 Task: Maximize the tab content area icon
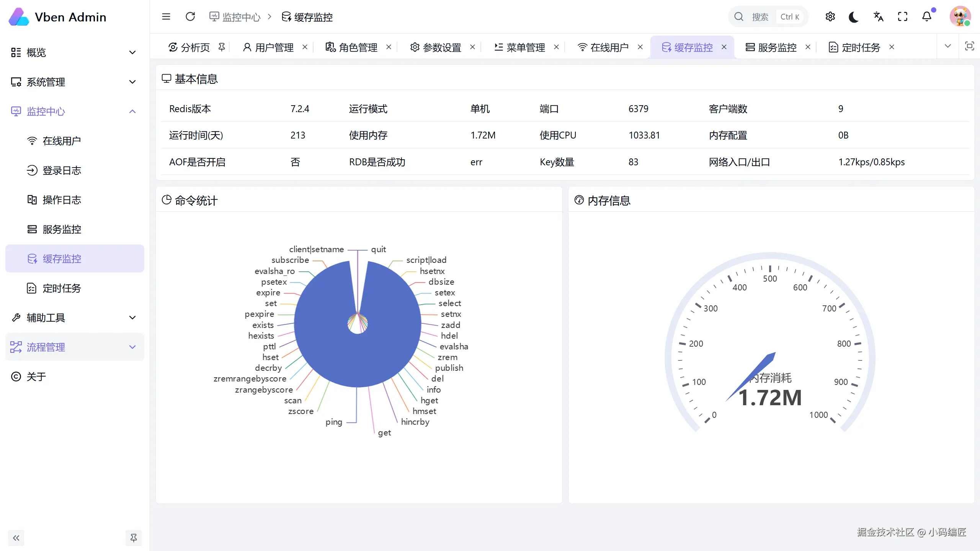point(969,46)
